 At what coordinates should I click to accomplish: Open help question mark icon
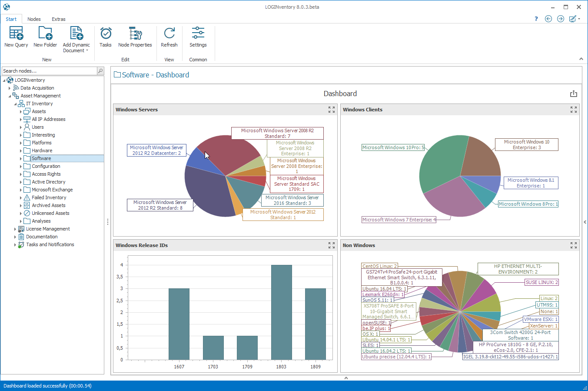[x=536, y=19]
